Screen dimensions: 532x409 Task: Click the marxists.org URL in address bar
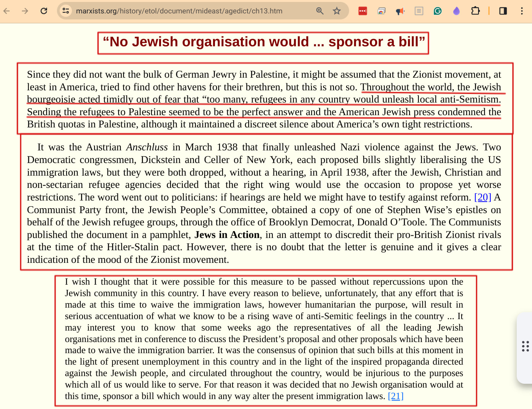click(179, 11)
